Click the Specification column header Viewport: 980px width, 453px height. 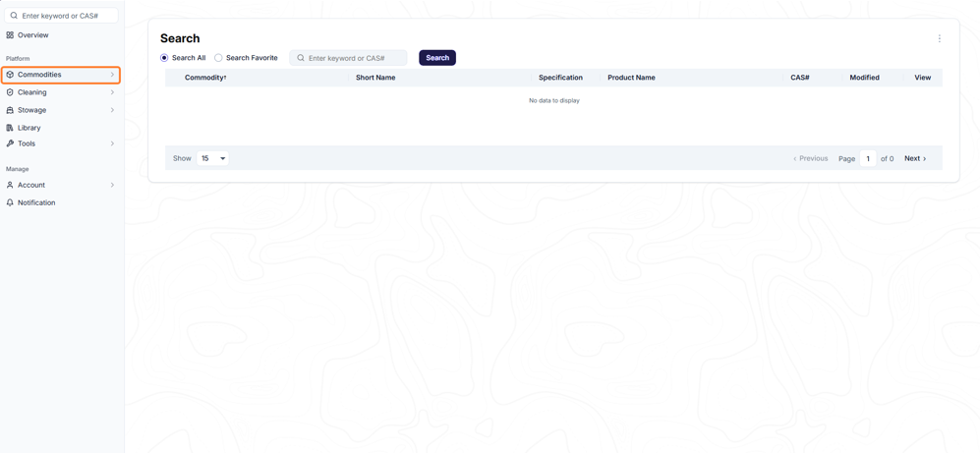coord(560,78)
